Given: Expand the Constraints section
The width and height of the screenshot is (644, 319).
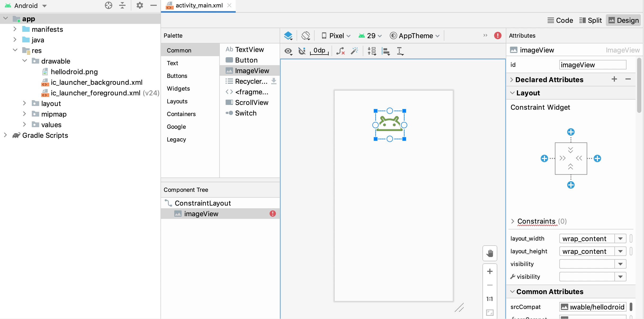Looking at the screenshot, I should tap(513, 221).
